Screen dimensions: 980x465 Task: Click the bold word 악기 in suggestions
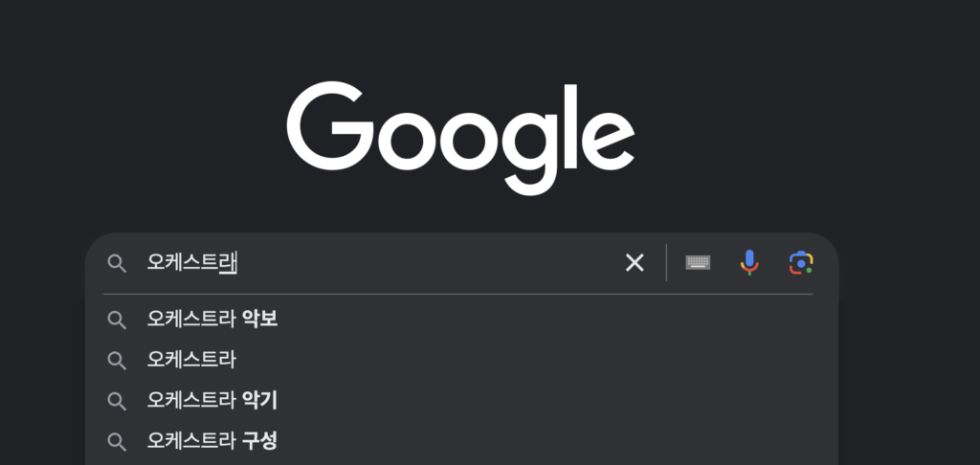click(259, 401)
